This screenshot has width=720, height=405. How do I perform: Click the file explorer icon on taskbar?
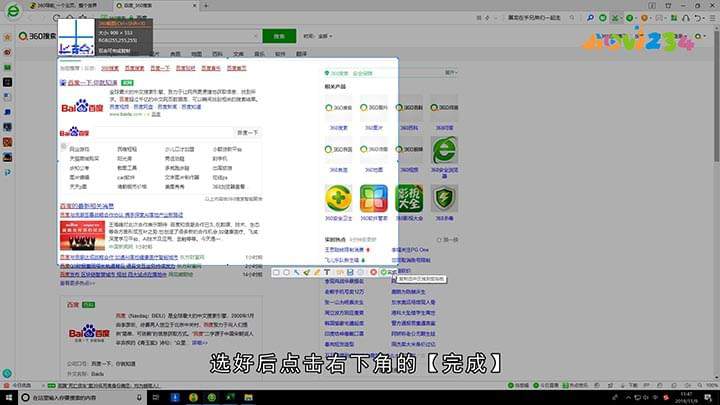(x=248, y=397)
